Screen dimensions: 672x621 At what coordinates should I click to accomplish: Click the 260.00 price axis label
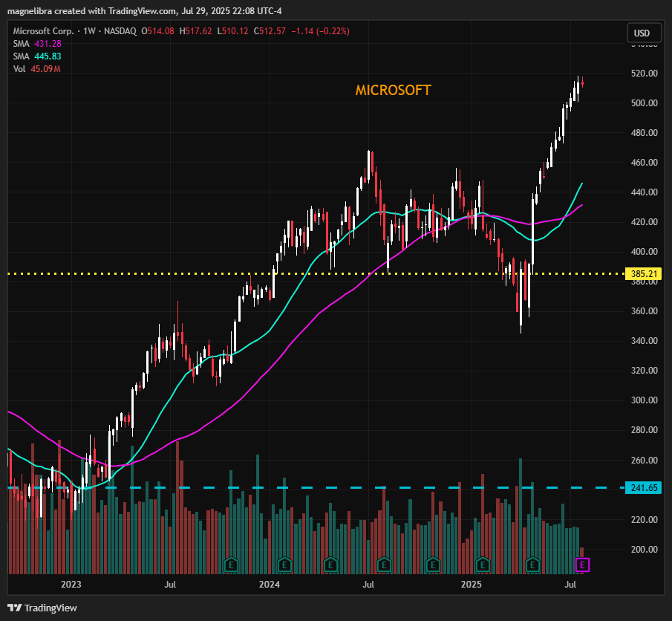tap(644, 460)
